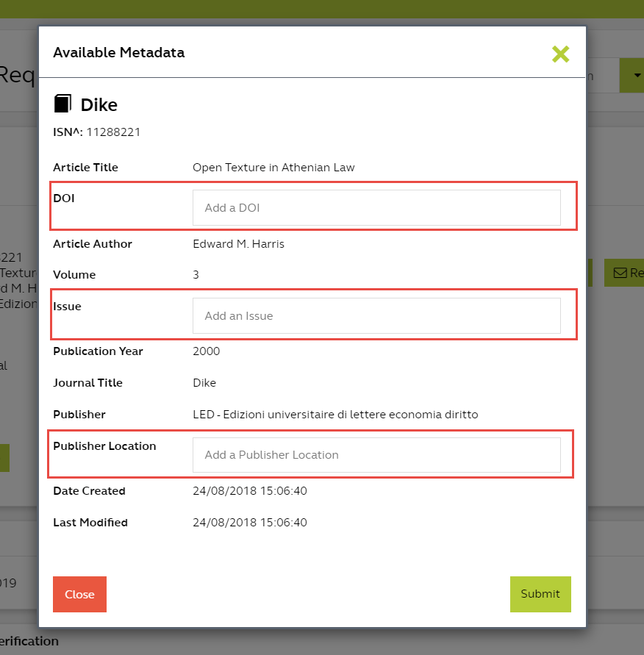Click the 'DOI' field label

[64, 198]
